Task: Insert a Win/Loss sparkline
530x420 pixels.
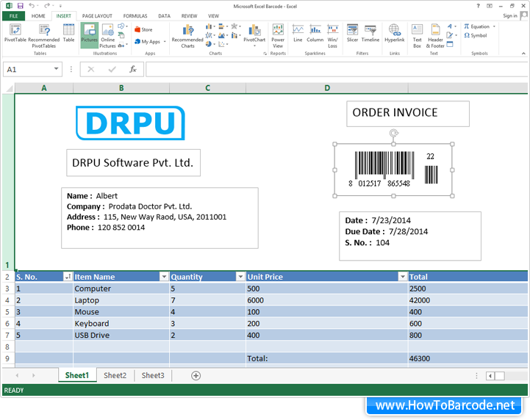Action: tap(332, 36)
